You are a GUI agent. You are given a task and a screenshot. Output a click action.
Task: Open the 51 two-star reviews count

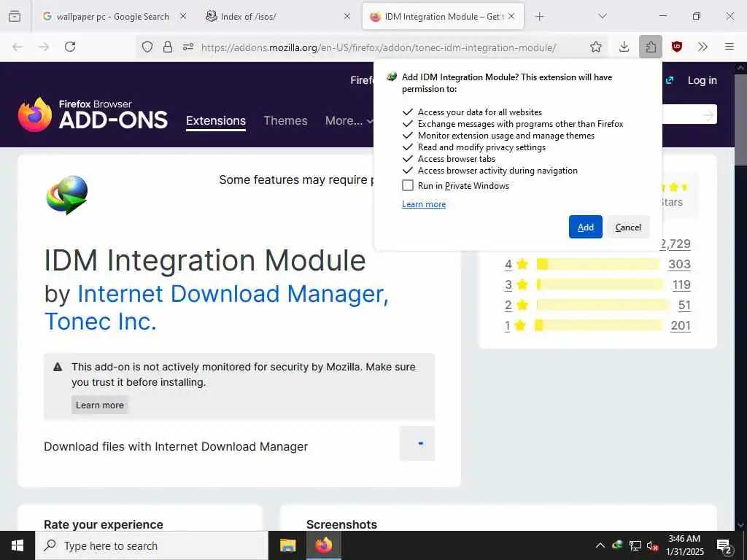click(x=684, y=306)
